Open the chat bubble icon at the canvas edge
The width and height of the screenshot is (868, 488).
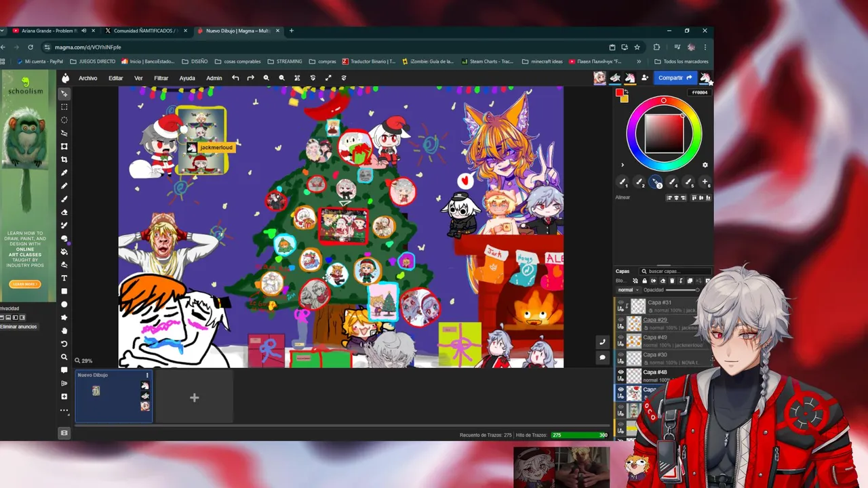tap(602, 357)
